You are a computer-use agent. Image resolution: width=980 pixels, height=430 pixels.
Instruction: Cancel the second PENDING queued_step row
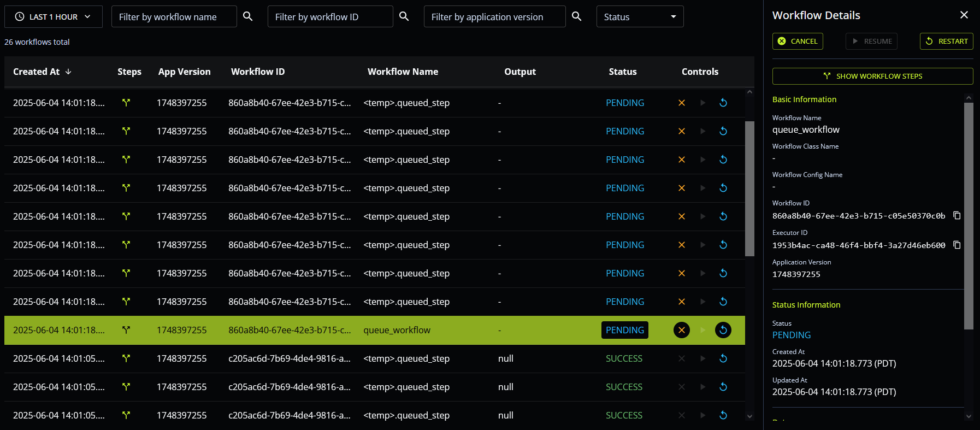click(682, 131)
